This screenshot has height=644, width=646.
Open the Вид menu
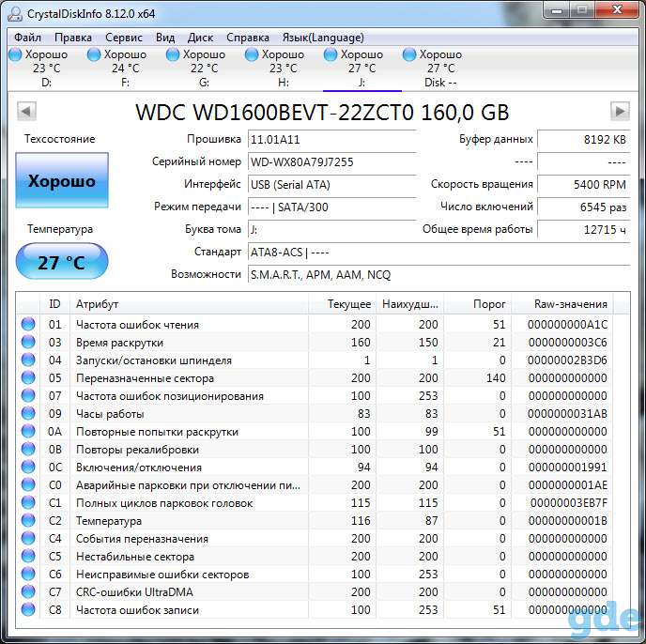[x=165, y=38]
